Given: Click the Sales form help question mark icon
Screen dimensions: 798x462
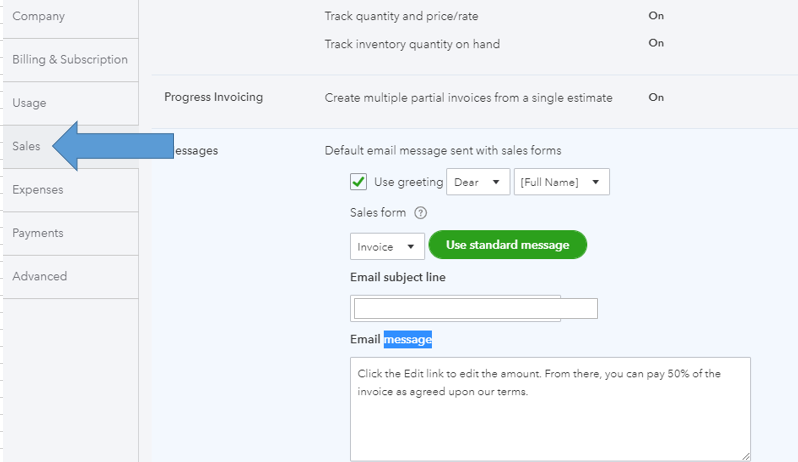Looking at the screenshot, I should [x=421, y=213].
